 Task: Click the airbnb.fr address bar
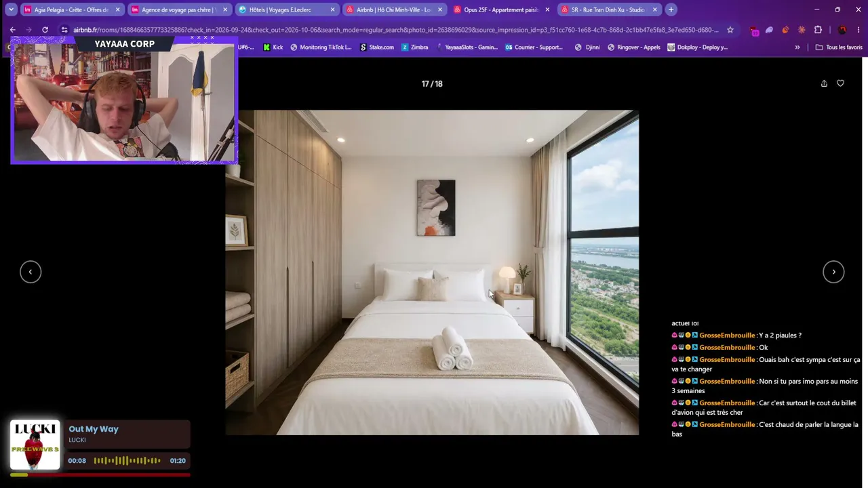pos(395,30)
